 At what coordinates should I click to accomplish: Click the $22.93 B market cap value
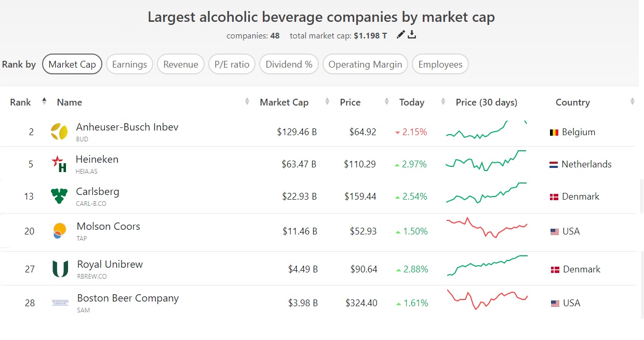click(299, 197)
